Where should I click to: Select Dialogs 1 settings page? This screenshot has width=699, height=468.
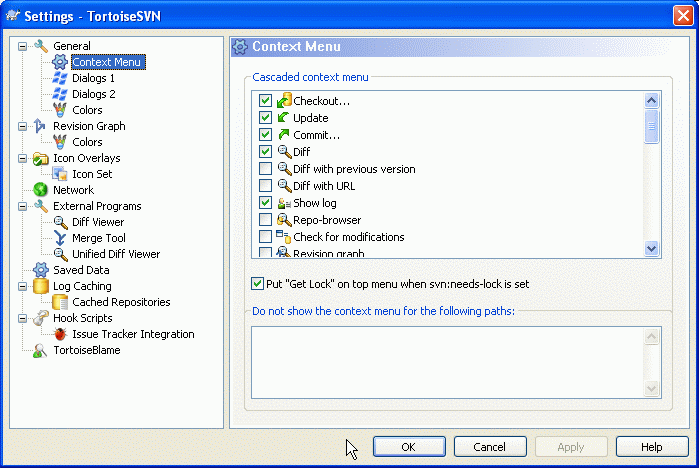94,78
